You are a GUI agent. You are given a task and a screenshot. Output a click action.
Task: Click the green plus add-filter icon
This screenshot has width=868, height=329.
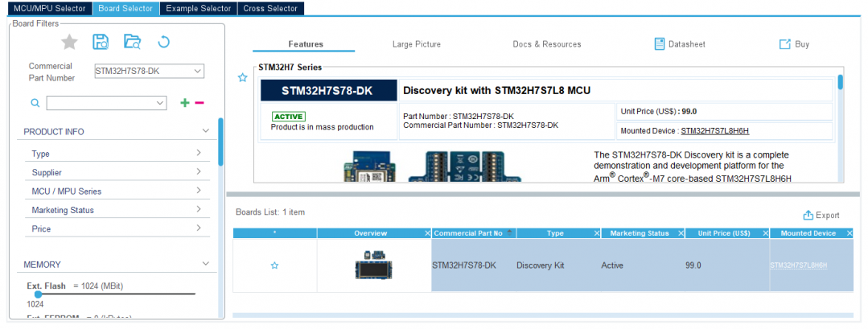click(185, 103)
